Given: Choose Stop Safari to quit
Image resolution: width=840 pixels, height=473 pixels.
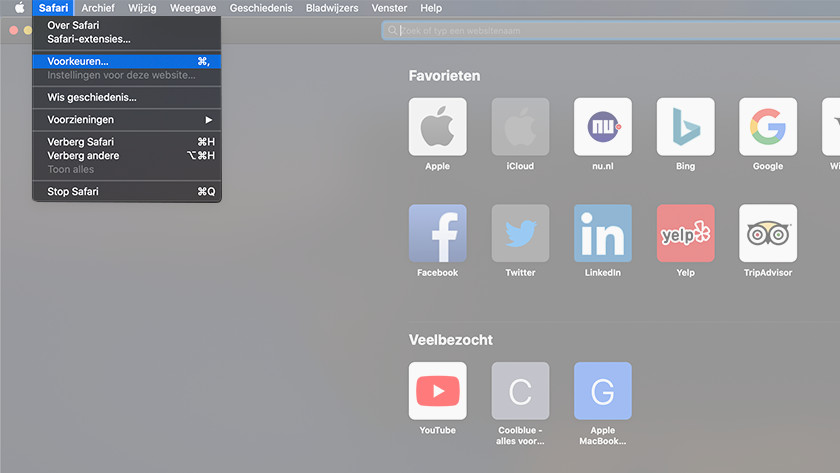Looking at the screenshot, I should coord(126,191).
